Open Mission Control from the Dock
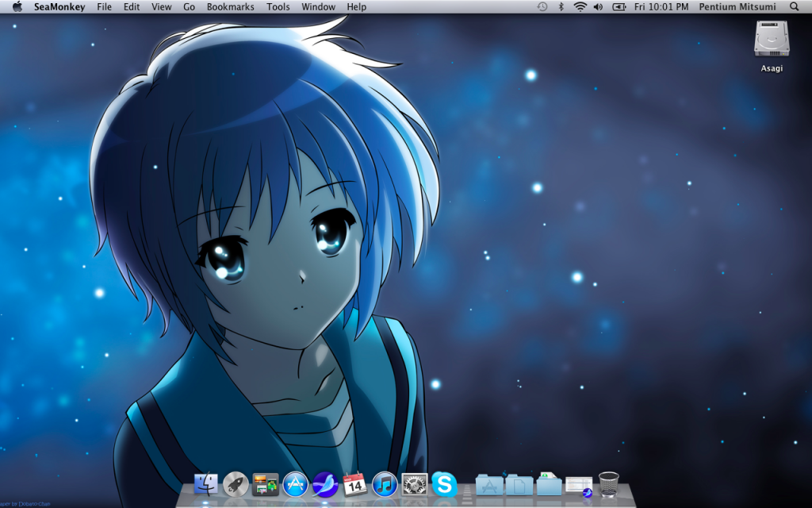Image resolution: width=812 pixels, height=508 pixels. (x=265, y=485)
